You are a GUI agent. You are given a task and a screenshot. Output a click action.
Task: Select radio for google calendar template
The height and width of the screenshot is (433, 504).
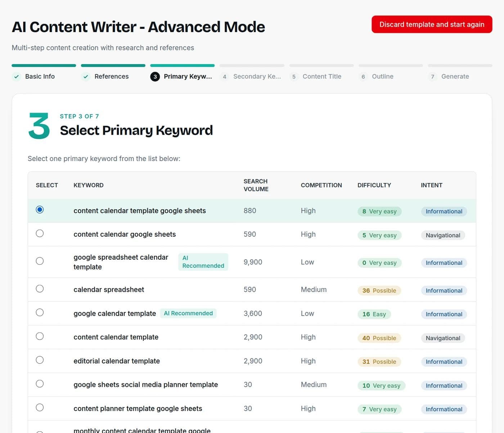[40, 312]
